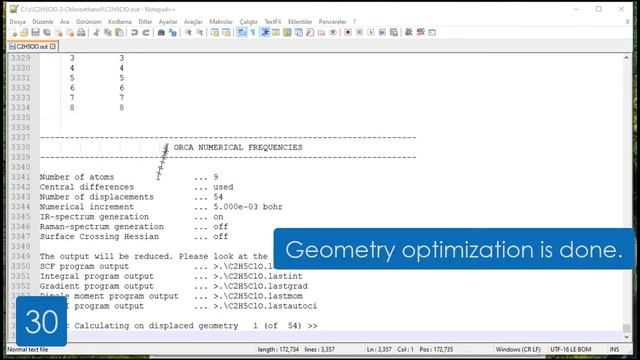Run the macro multiple times icon
The height and width of the screenshot is (360, 640).
tap(382, 33)
